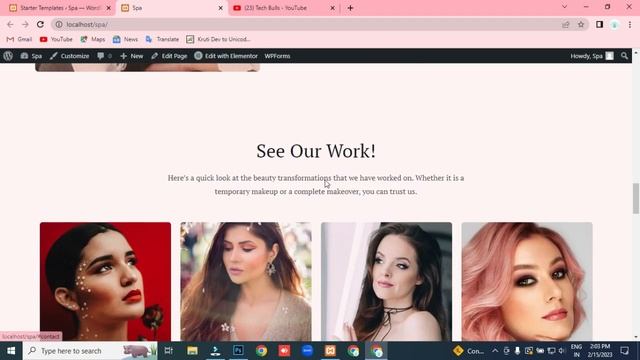This screenshot has width=640, height=360.
Task: Click the page vertical scrollbar thumb
Action: tap(636, 198)
